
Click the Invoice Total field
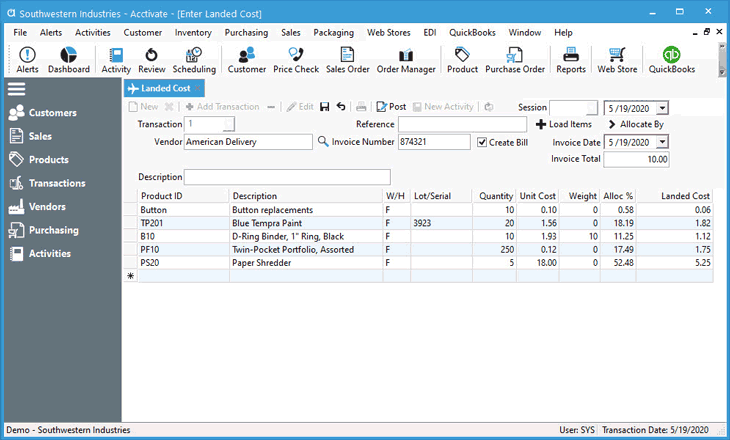coord(636,159)
